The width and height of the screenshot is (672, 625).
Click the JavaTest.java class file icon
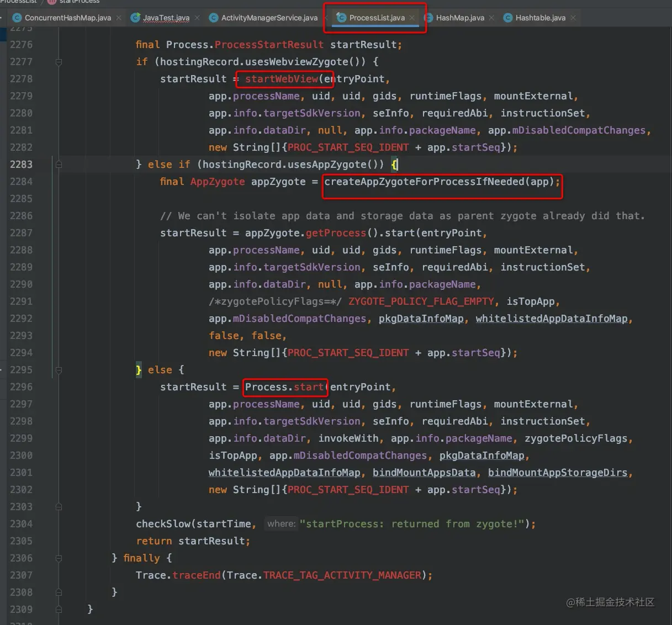coord(135,18)
